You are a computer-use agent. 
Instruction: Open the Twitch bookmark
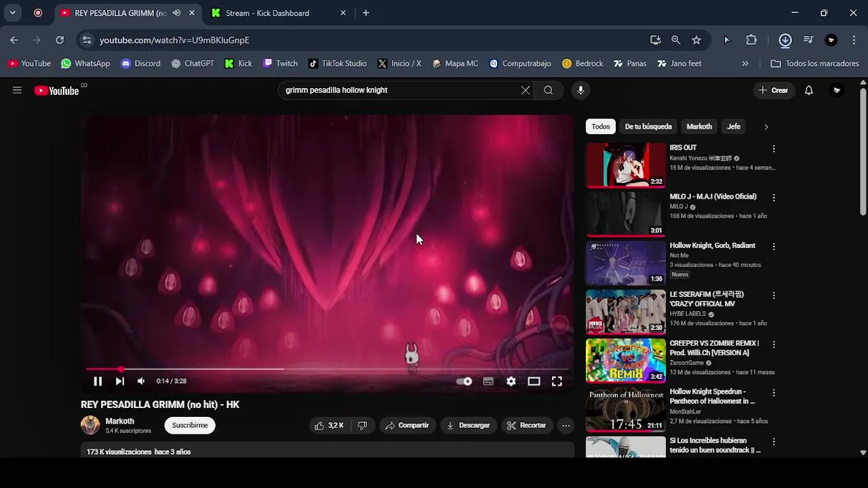[x=281, y=64]
